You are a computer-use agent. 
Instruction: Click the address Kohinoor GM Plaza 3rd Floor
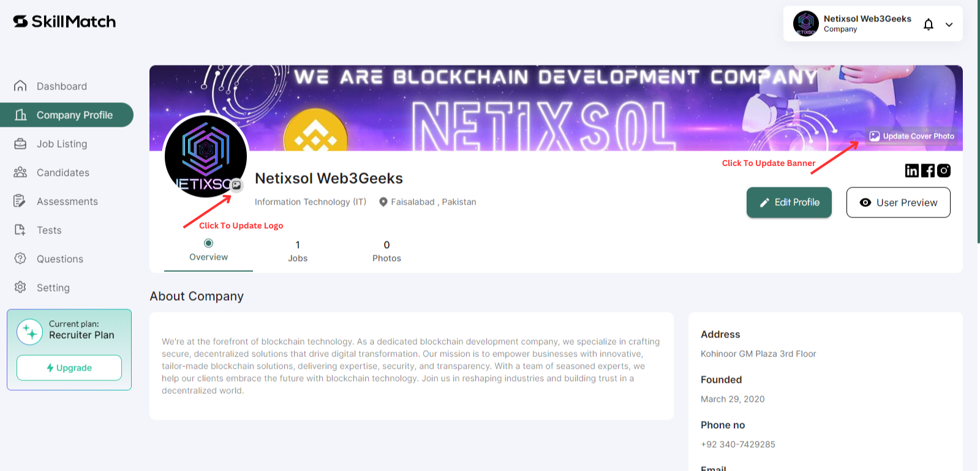(x=758, y=354)
